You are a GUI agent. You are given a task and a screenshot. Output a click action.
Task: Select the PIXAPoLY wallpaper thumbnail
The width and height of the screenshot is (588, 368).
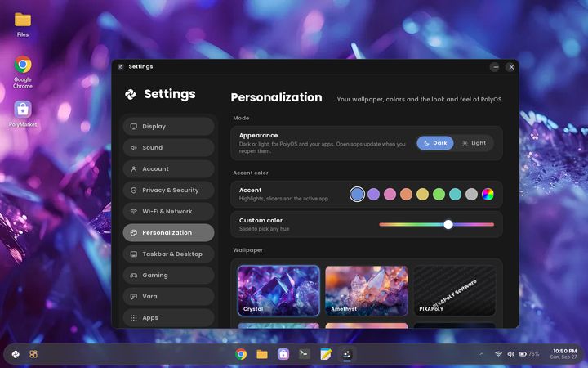tap(455, 290)
